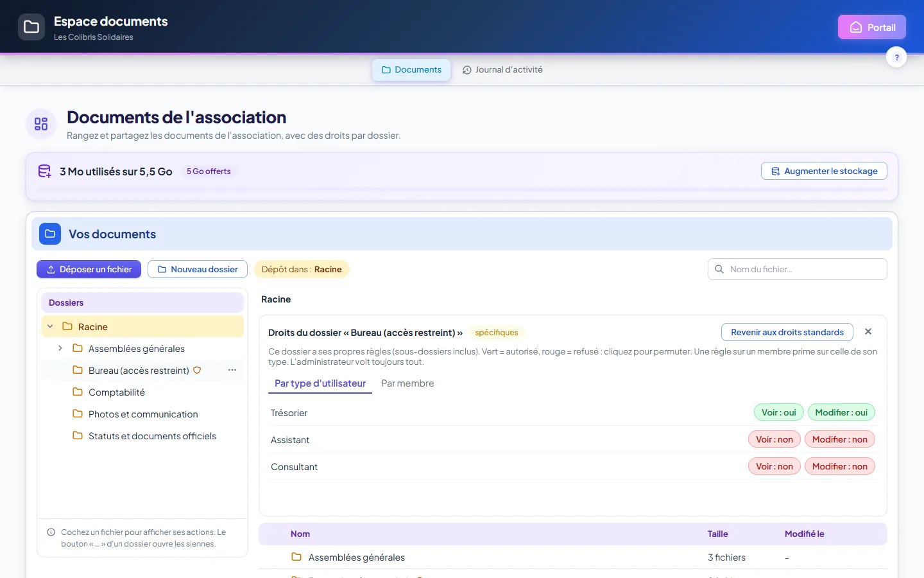Click Augmenter le stockage button
924x578 pixels.
pos(824,171)
